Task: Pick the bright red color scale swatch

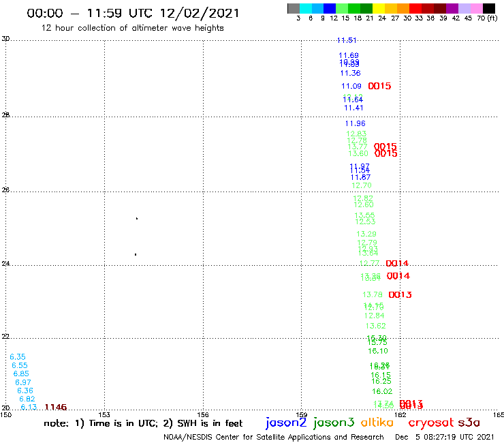Action: (x=415, y=8)
